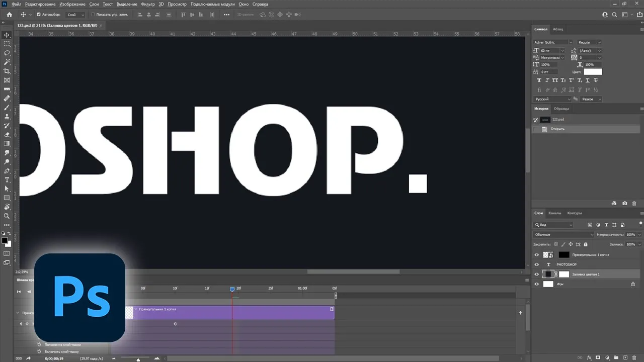
Task: Select the Lasso tool
Action: pos(7,53)
